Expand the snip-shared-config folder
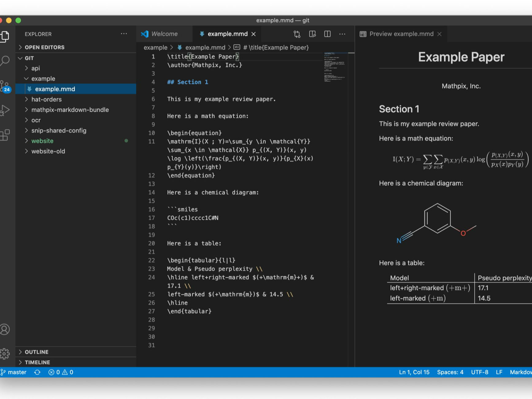532x399 pixels. (x=75, y=130)
